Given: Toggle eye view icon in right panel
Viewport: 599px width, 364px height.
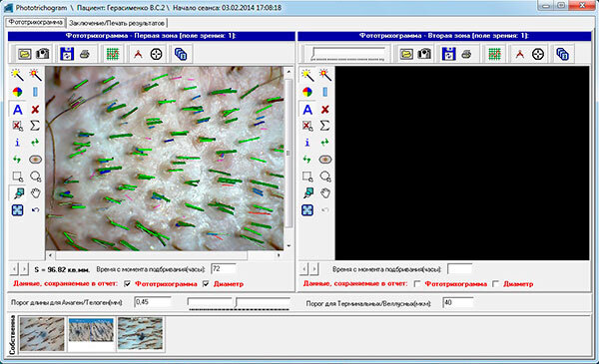Looking at the screenshot, I should pos(325,160).
